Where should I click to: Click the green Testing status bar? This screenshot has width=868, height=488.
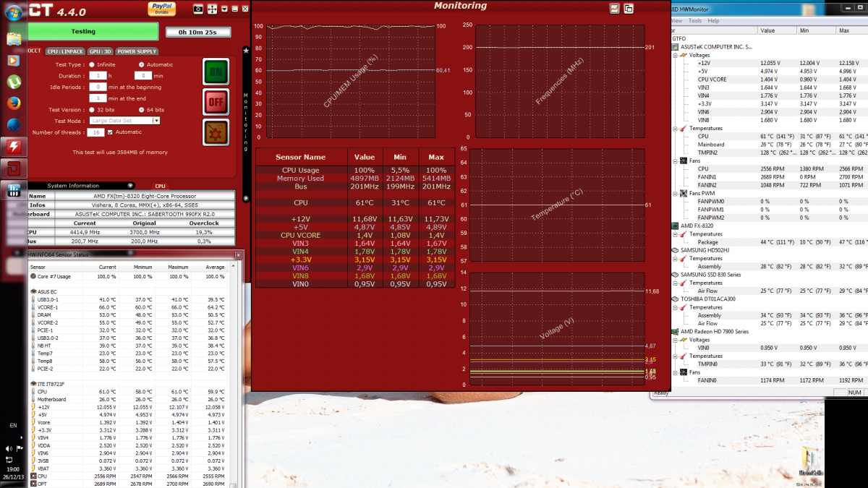pyautogui.click(x=93, y=31)
